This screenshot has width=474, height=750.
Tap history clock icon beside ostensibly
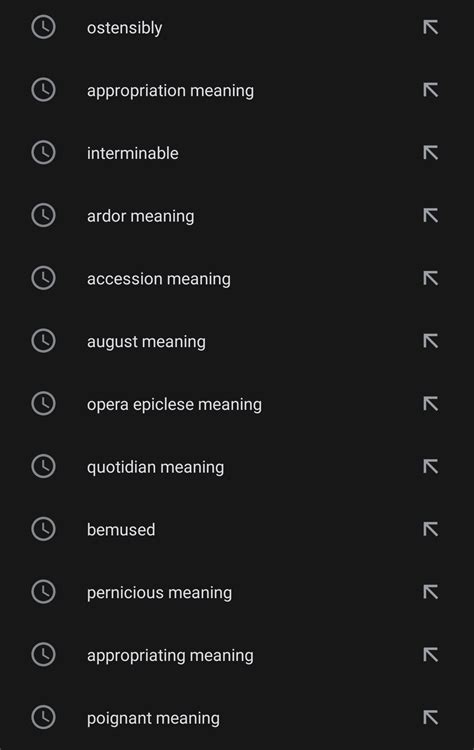[x=44, y=27]
